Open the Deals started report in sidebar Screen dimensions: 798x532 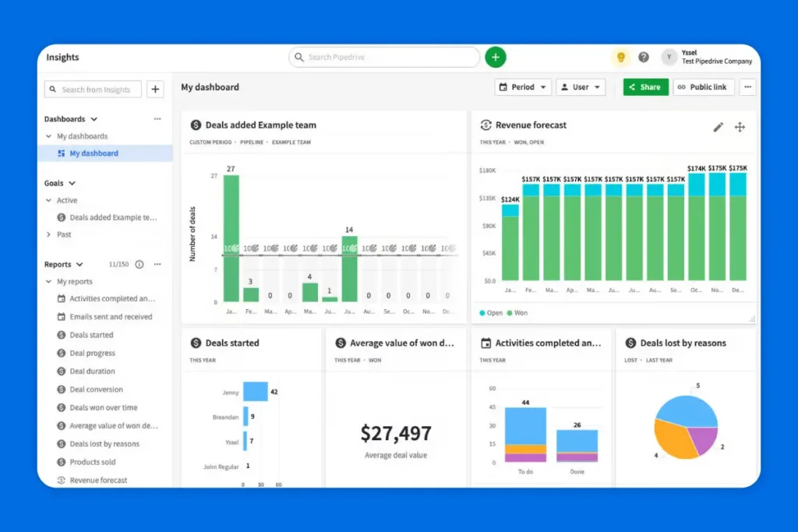(86, 335)
